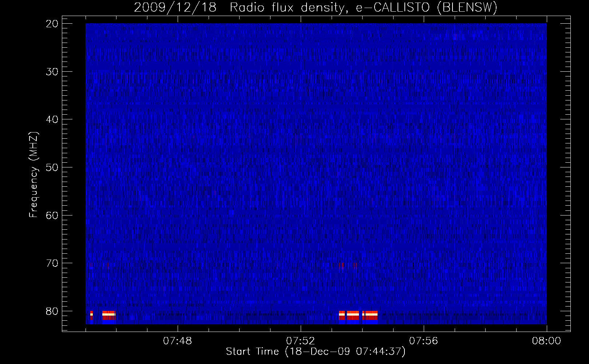Click the 07:52 time tick label
The width and height of the screenshot is (589, 364).
301,341
